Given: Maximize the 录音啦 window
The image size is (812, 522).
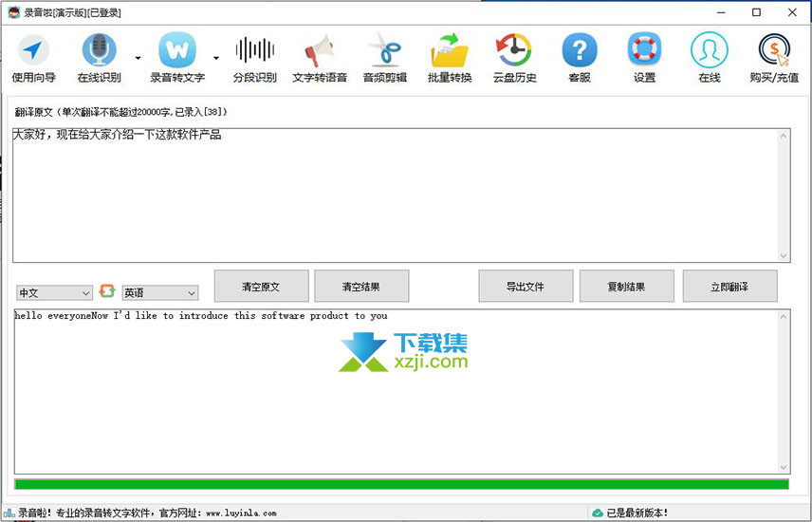Looking at the screenshot, I should tap(757, 12).
